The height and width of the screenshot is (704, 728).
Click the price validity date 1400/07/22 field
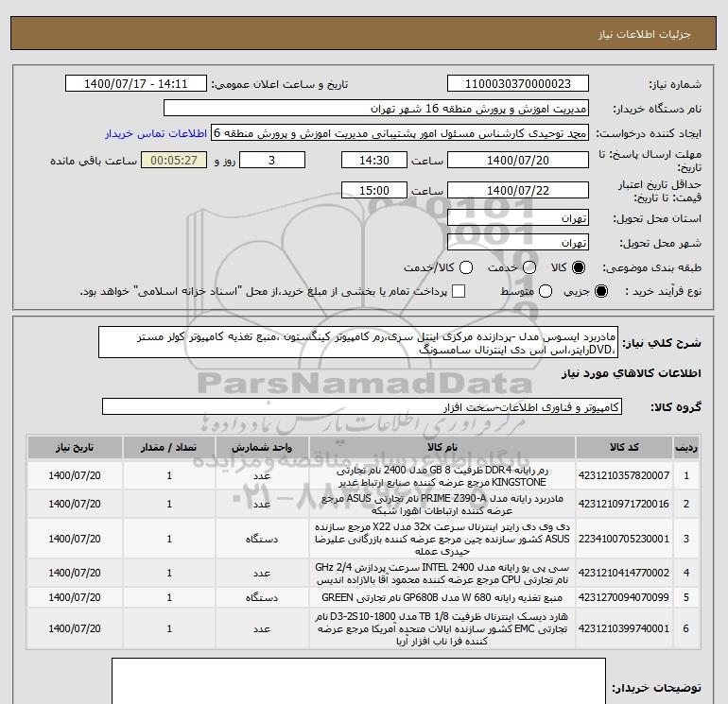point(518,190)
